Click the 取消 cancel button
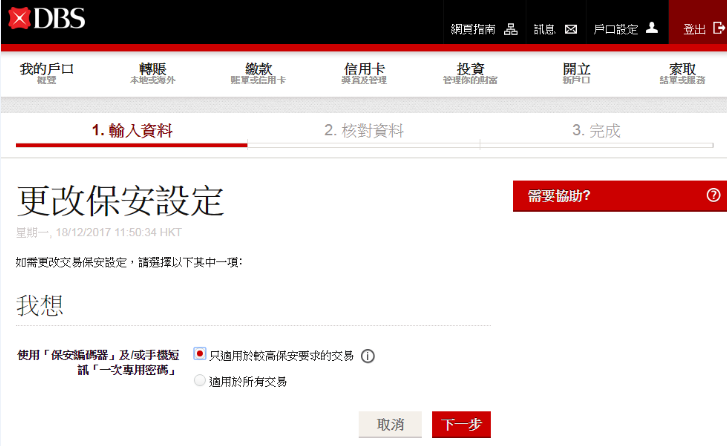Image resolution: width=727 pixels, height=446 pixels. point(390,424)
